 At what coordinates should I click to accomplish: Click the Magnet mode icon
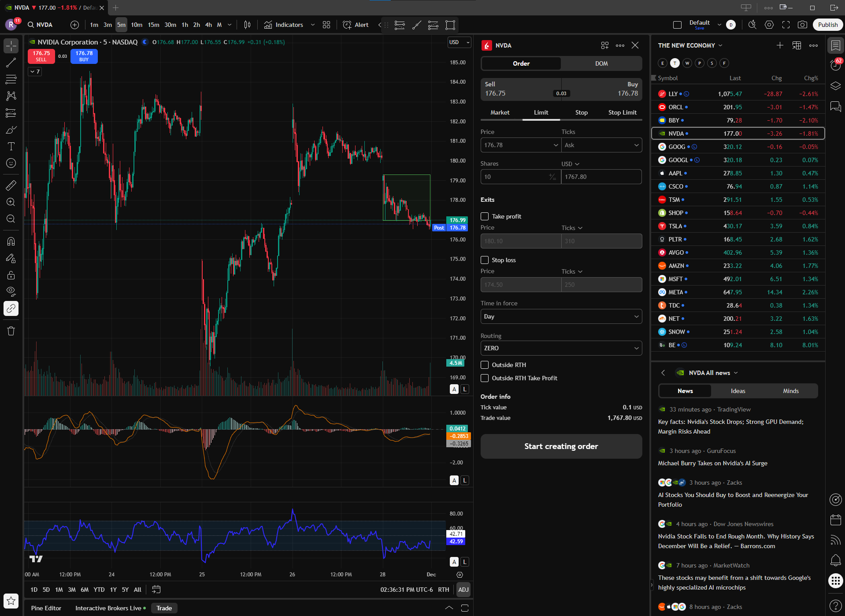coord(11,241)
